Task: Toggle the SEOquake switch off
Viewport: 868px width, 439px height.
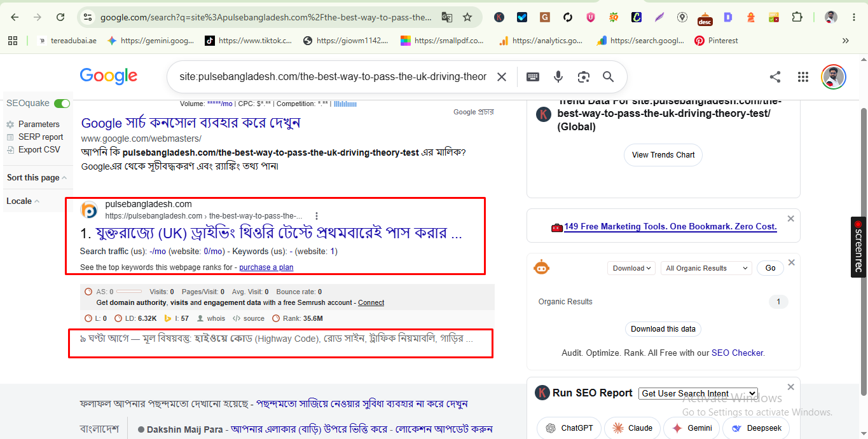Action: pos(62,104)
